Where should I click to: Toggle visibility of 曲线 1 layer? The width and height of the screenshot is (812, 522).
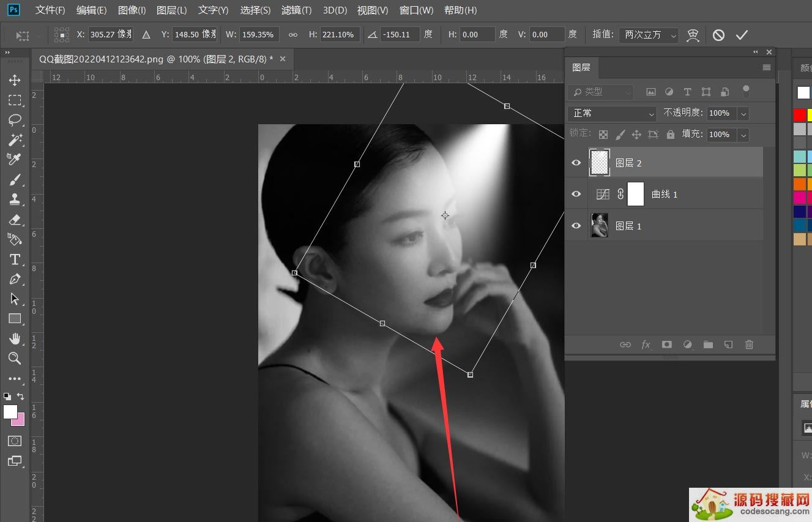tap(576, 194)
